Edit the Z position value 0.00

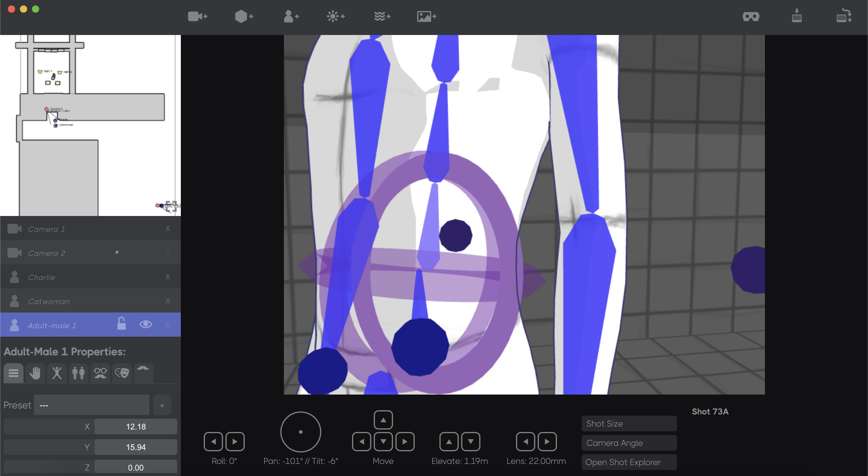[136, 468]
